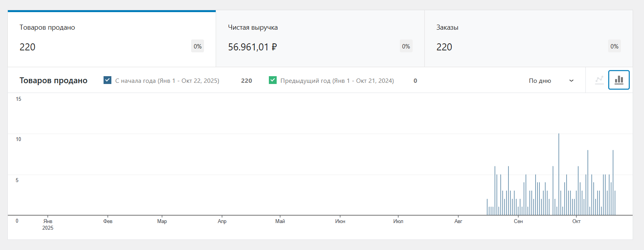Click the 0% badge in 'Товаров продано'
The width and height of the screenshot is (644, 250).
click(198, 46)
